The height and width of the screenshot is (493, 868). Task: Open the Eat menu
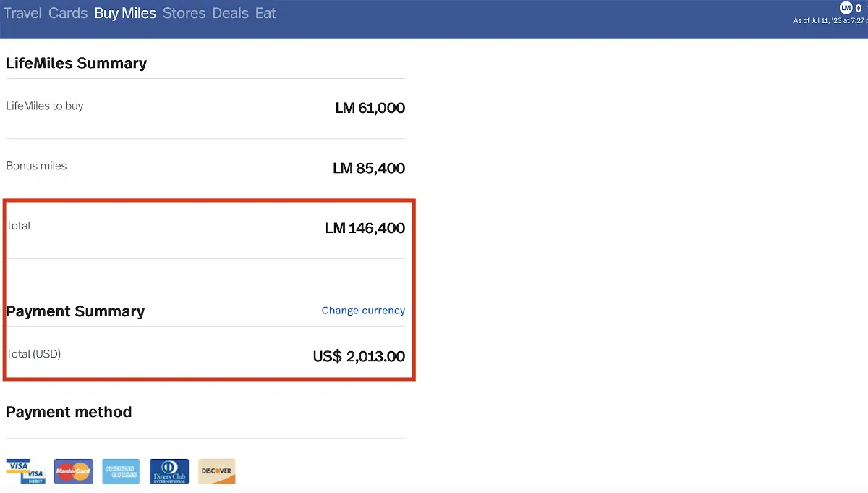(265, 13)
